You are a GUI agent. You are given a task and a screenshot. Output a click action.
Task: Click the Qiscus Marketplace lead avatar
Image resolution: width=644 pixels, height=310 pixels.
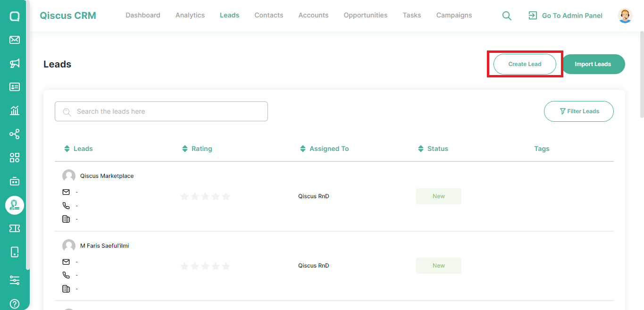tap(69, 176)
